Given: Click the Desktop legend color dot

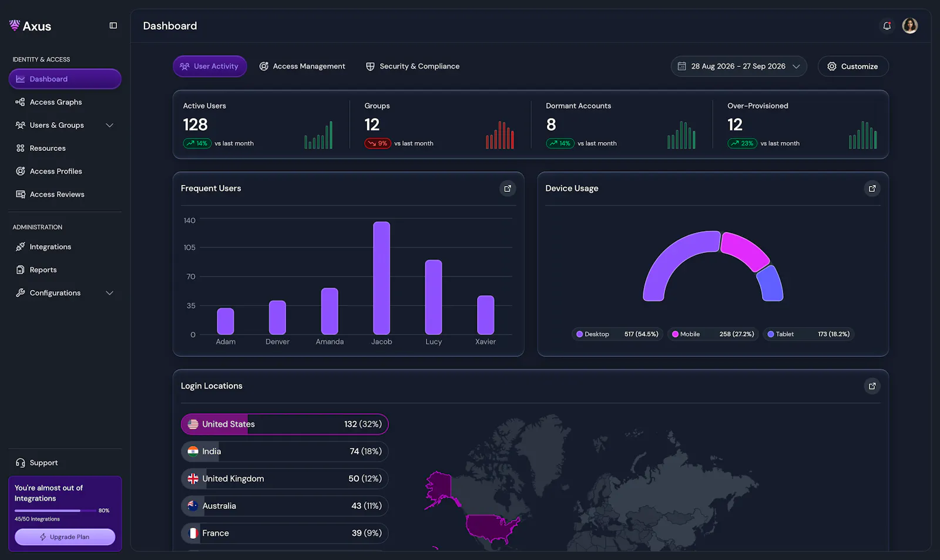Looking at the screenshot, I should tap(580, 334).
